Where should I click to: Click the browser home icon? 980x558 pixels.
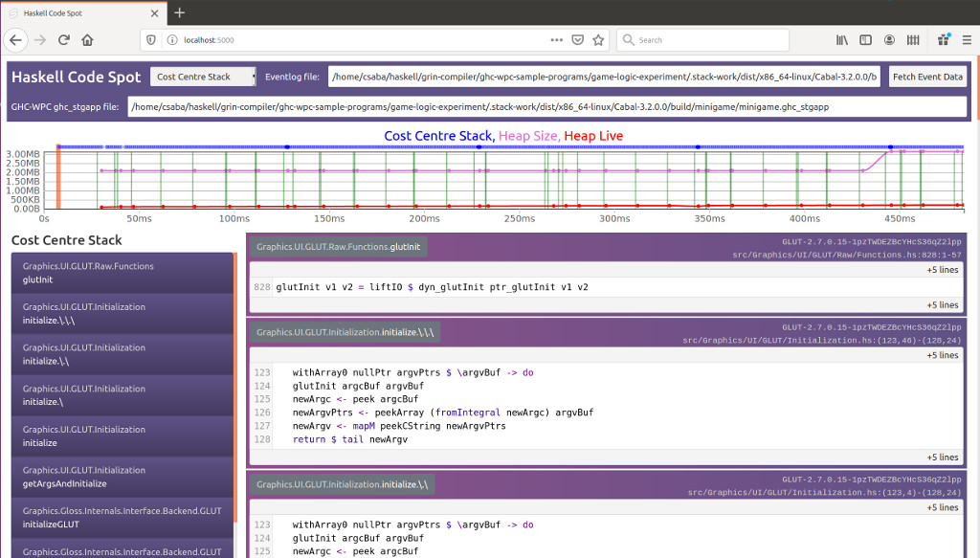(x=87, y=40)
